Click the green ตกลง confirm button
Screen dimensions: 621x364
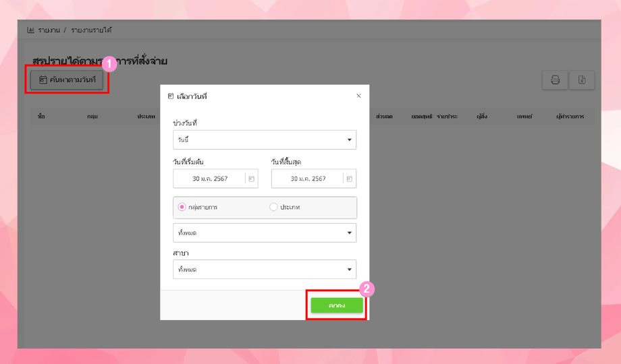tap(337, 305)
